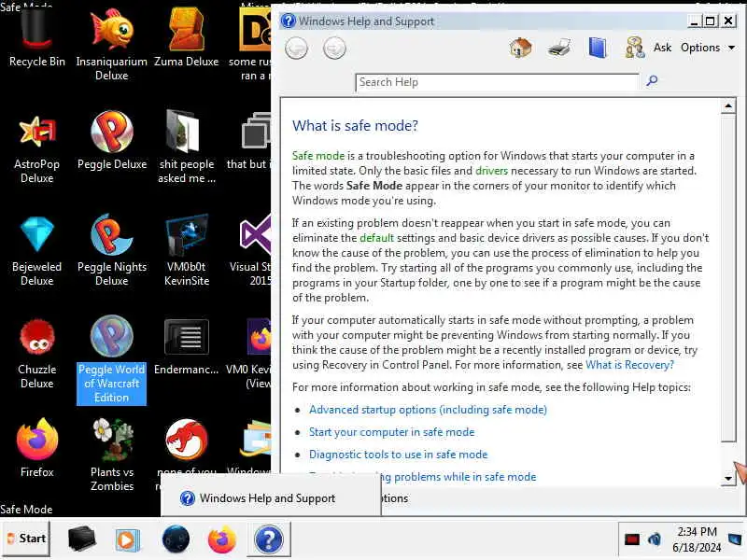Click the magnifier search button

coord(652,81)
